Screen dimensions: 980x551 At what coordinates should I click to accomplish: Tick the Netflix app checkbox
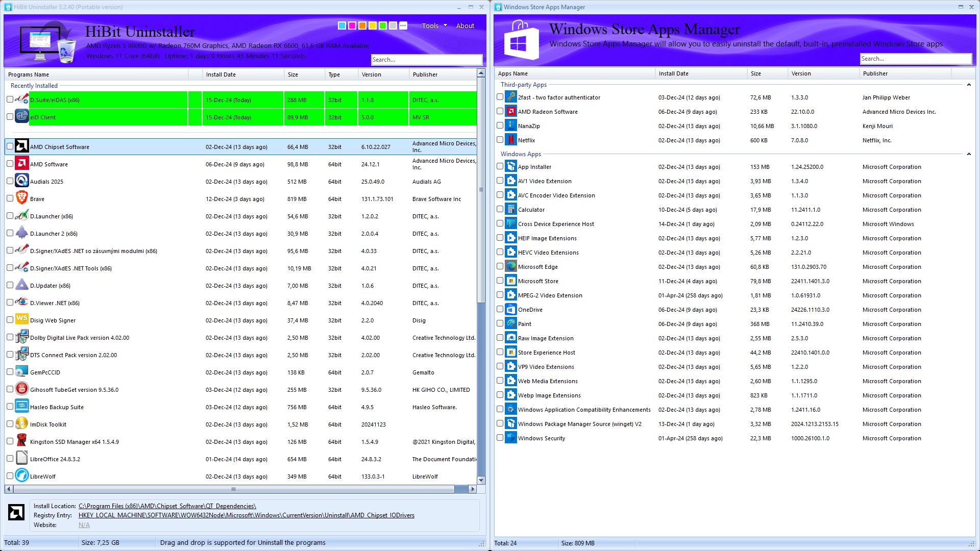(500, 140)
